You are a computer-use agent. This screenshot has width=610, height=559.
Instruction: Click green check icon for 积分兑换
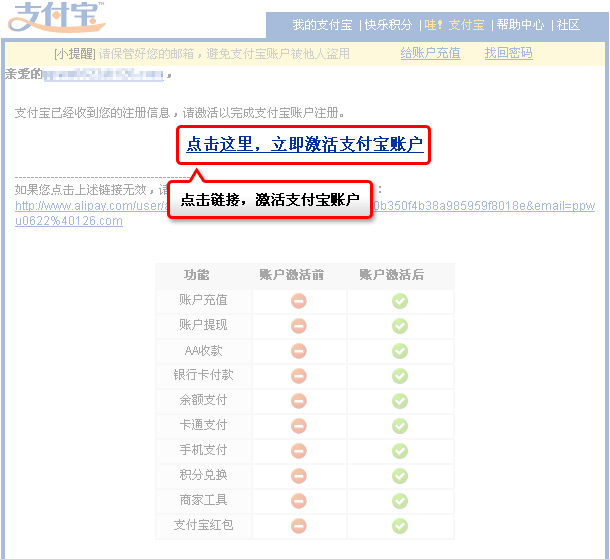click(x=400, y=476)
